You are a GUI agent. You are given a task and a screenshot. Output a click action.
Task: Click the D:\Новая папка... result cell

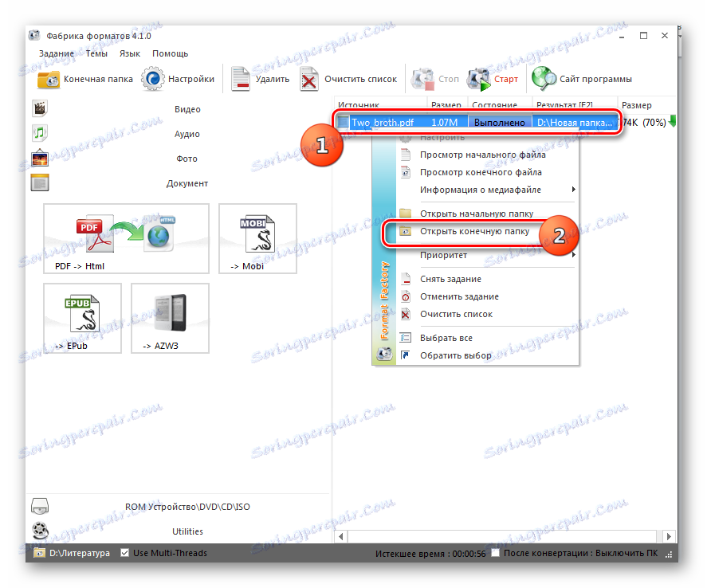575,123
